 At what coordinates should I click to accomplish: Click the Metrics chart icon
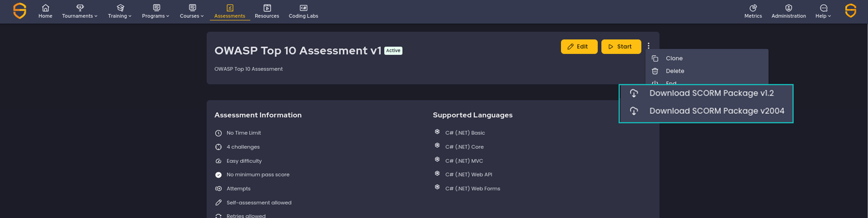(x=753, y=8)
